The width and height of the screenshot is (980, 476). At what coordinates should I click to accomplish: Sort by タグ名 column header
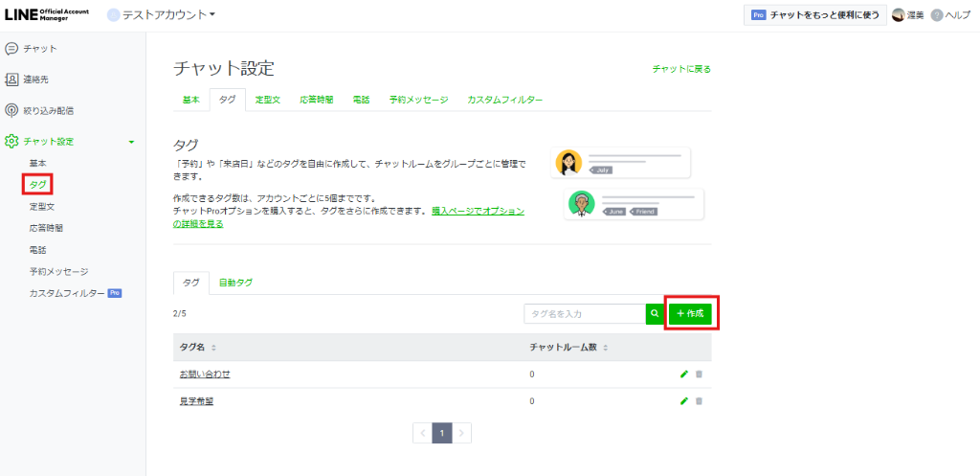[x=198, y=347]
